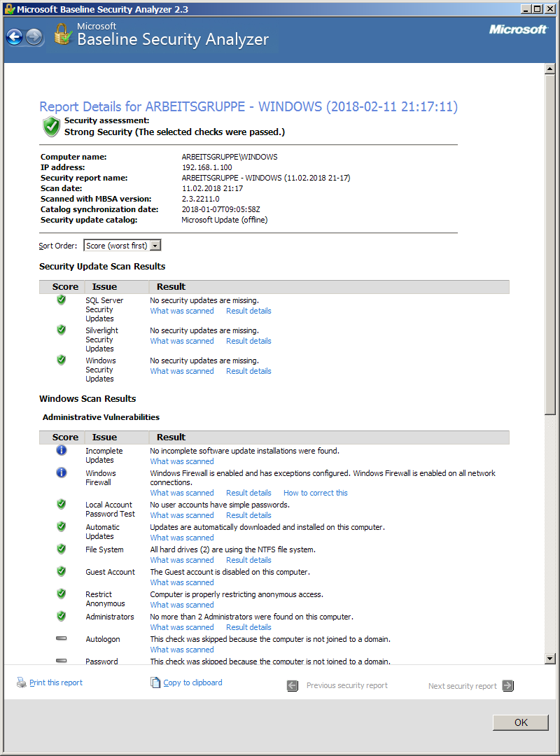Click the IP address value 192.168.1.100
This screenshot has width=560, height=756.
pyautogui.click(x=207, y=167)
